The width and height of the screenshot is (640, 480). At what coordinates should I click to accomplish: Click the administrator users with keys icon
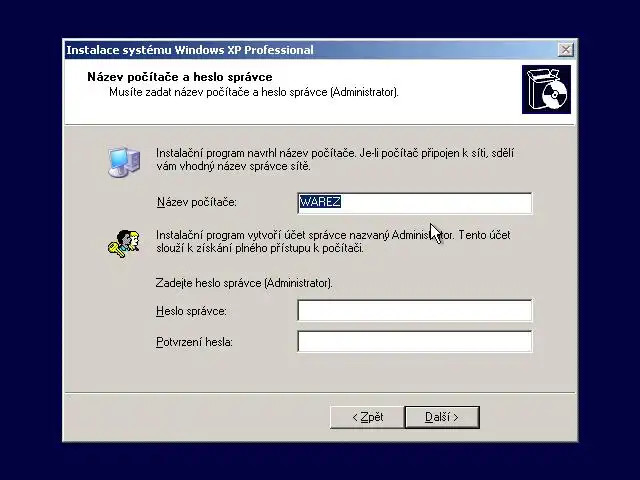pyautogui.click(x=124, y=244)
